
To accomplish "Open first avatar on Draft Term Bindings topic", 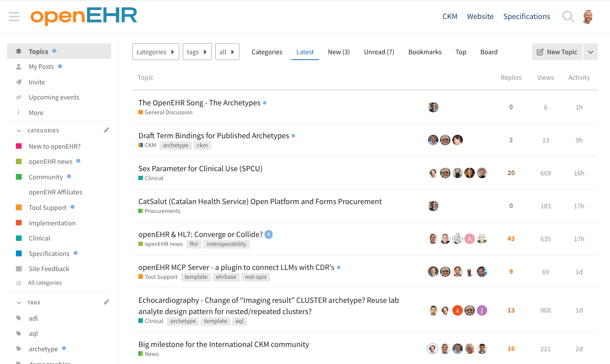I will tap(433, 140).
